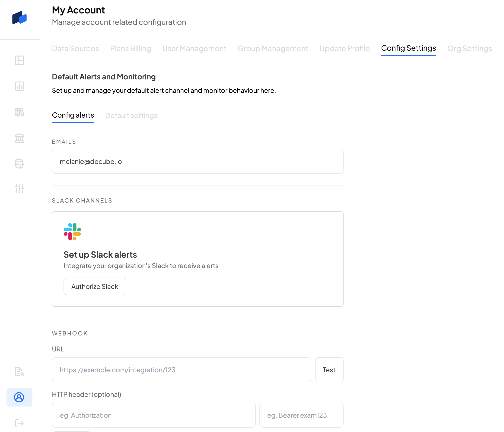Open the document search icon
This screenshot has width=504, height=432.
tap(19, 372)
